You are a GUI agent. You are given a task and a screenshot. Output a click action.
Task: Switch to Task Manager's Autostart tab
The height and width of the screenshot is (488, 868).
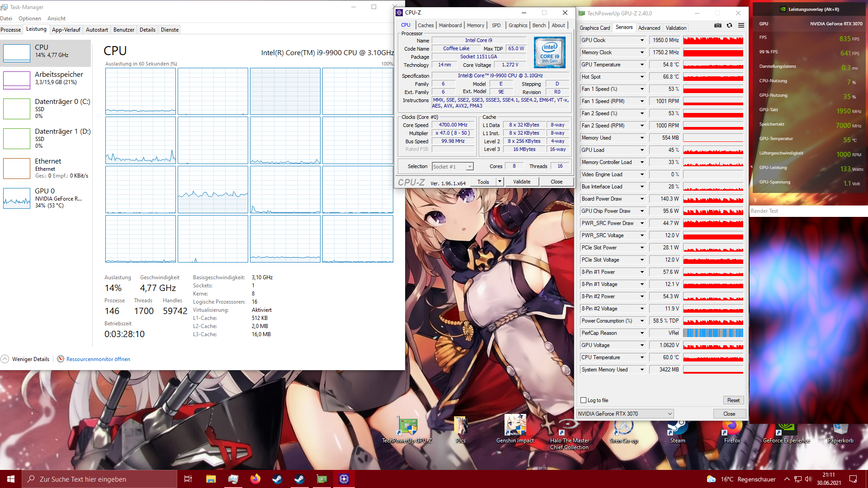pyautogui.click(x=97, y=30)
